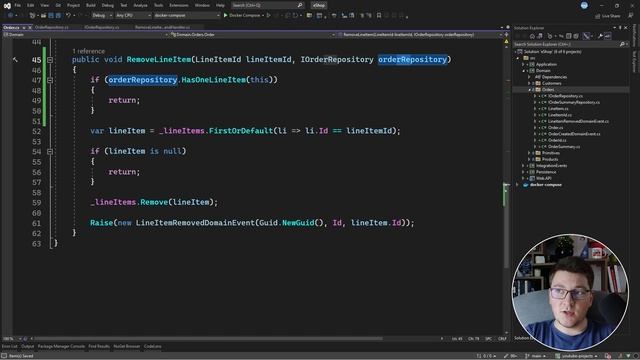
Task: Click FirstOrDefault on line 52
Action: pos(241,131)
